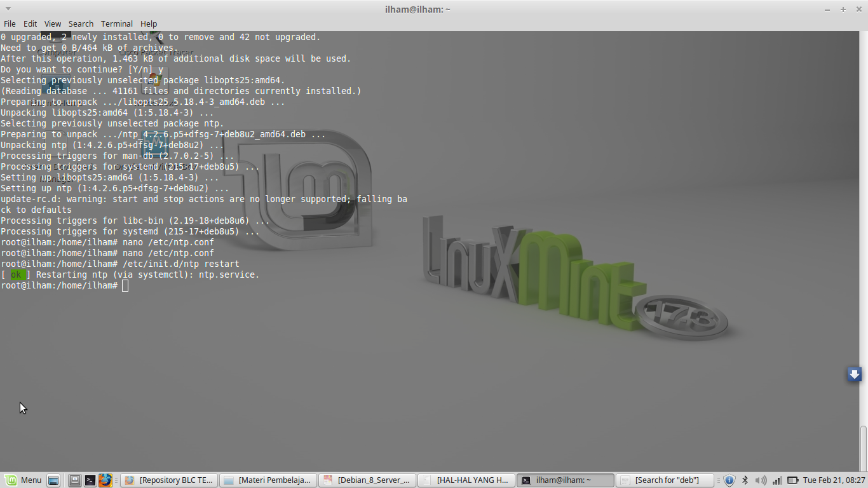Click the blue download arrow icon at right edge
The width and height of the screenshot is (868, 488).
(x=854, y=374)
